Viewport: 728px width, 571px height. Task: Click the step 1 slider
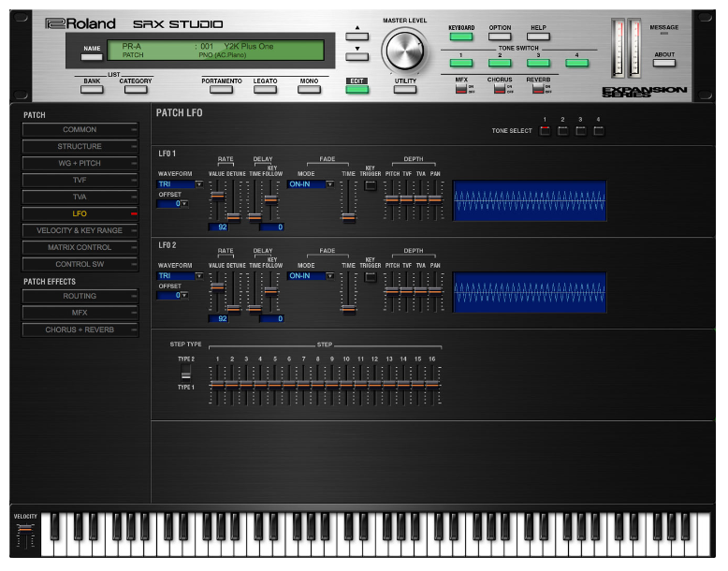click(217, 385)
